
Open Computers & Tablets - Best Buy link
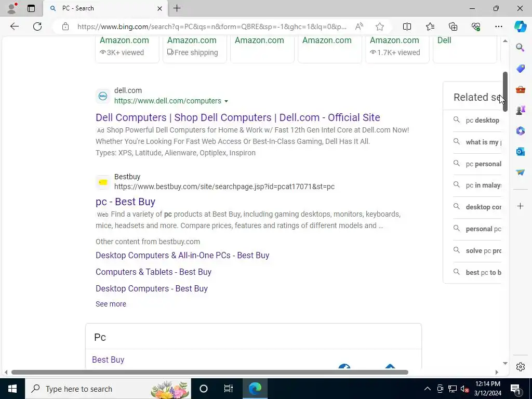[x=153, y=272]
